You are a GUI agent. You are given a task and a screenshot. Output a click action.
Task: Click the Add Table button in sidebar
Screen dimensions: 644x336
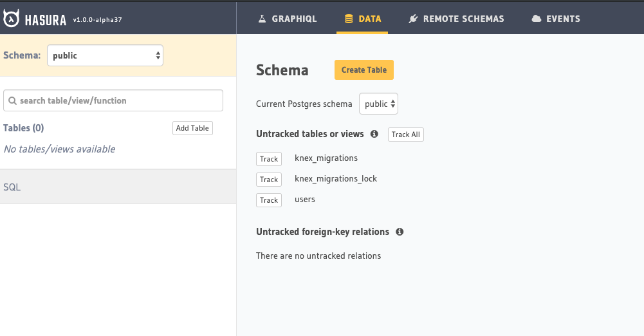point(192,128)
